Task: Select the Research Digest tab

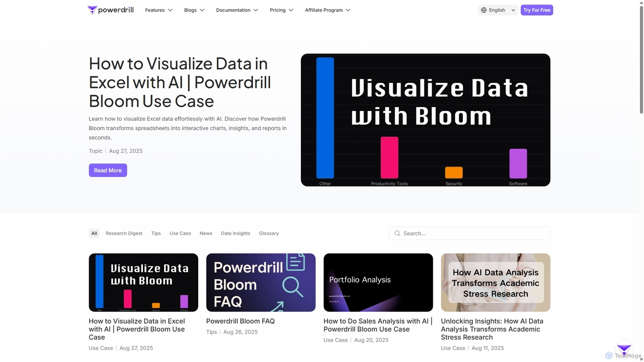Action: (124, 233)
